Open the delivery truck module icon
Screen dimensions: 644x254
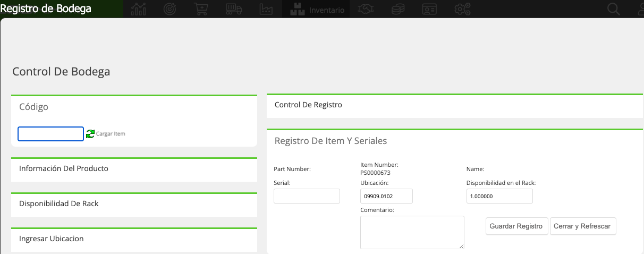tap(233, 9)
